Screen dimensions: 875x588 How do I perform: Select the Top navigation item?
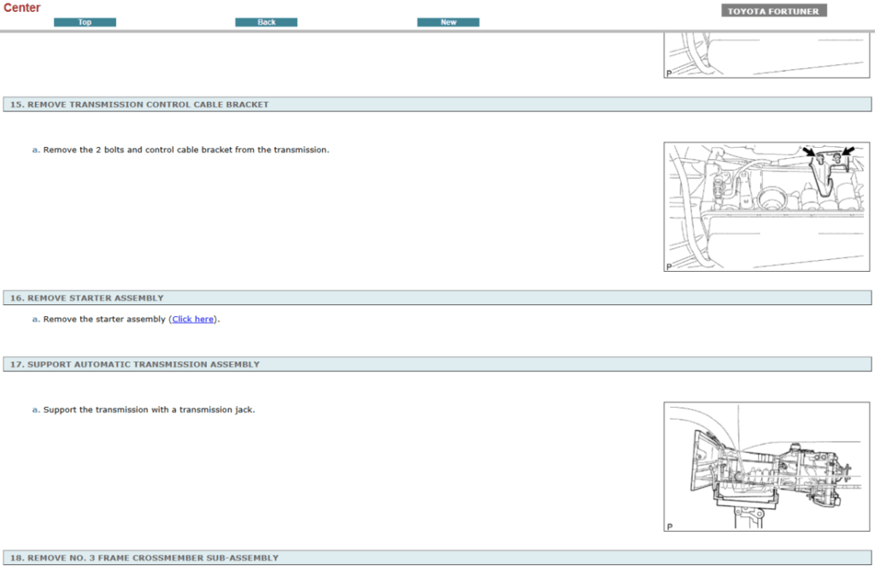[x=85, y=21]
